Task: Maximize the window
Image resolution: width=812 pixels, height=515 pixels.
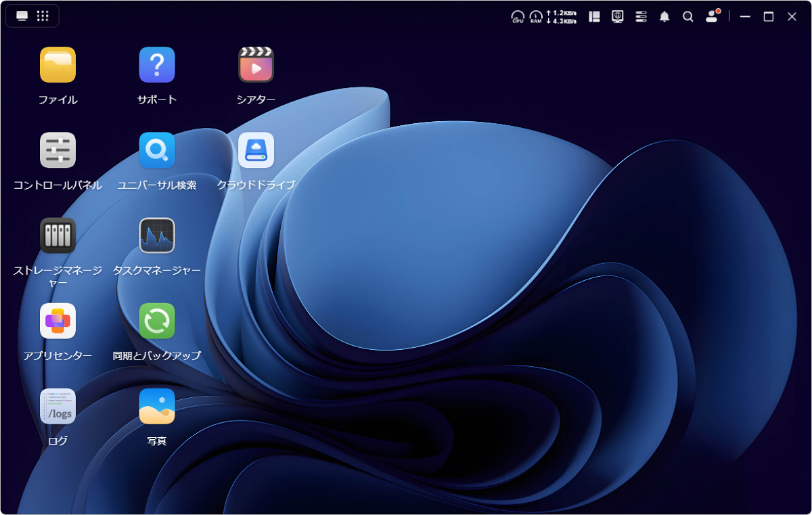Action: tap(769, 17)
